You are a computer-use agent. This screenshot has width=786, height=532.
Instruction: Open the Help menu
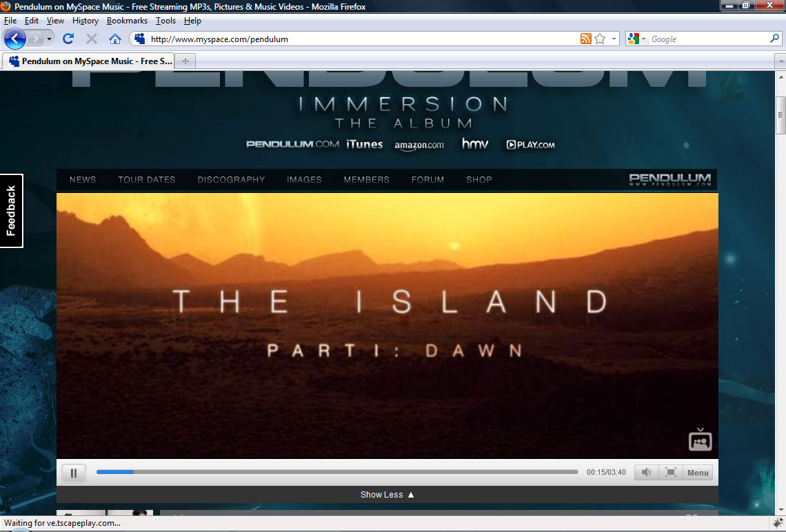pyautogui.click(x=192, y=21)
